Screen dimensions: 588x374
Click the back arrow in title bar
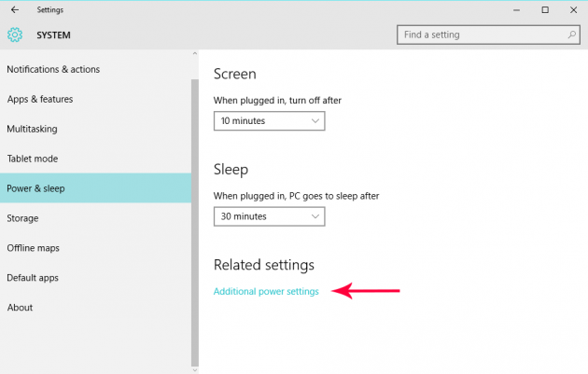[14, 9]
